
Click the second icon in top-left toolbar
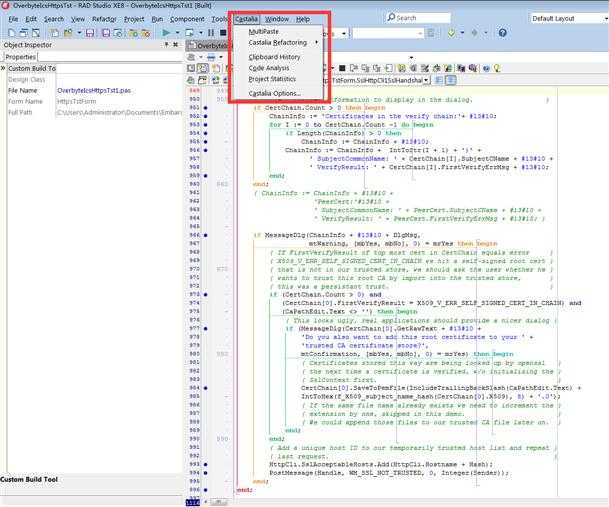(x=24, y=33)
